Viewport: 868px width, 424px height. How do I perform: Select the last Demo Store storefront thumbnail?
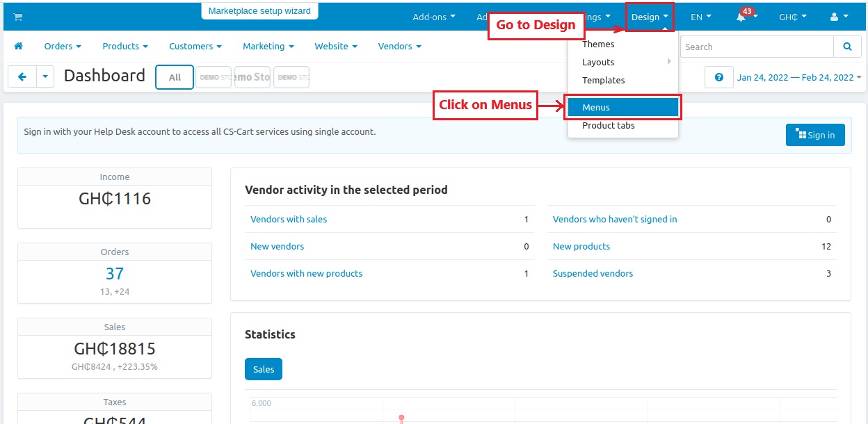click(x=291, y=77)
